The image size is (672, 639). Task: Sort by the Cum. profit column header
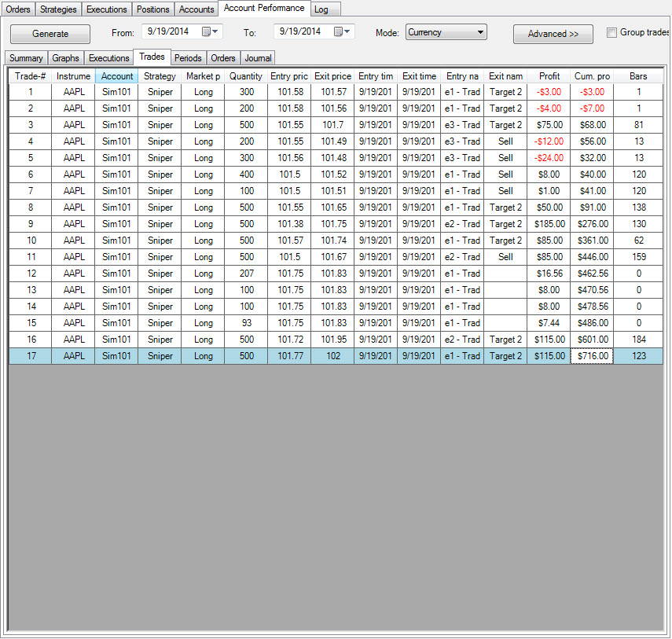point(592,76)
